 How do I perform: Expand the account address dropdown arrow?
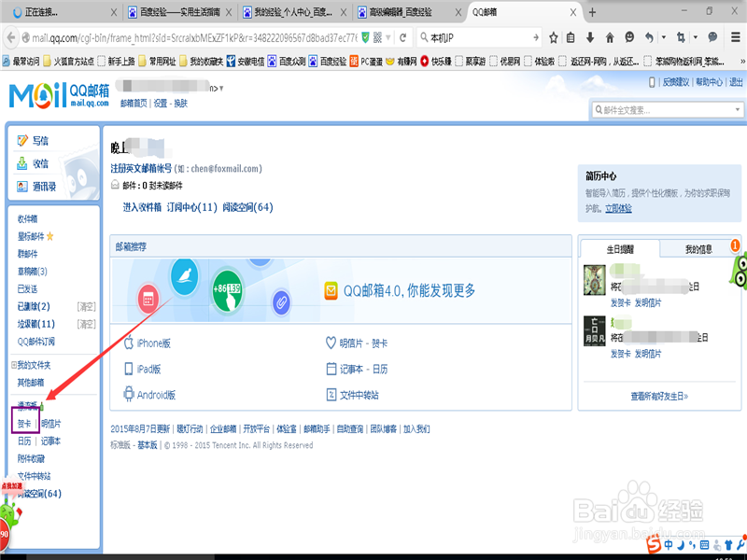coord(221,89)
